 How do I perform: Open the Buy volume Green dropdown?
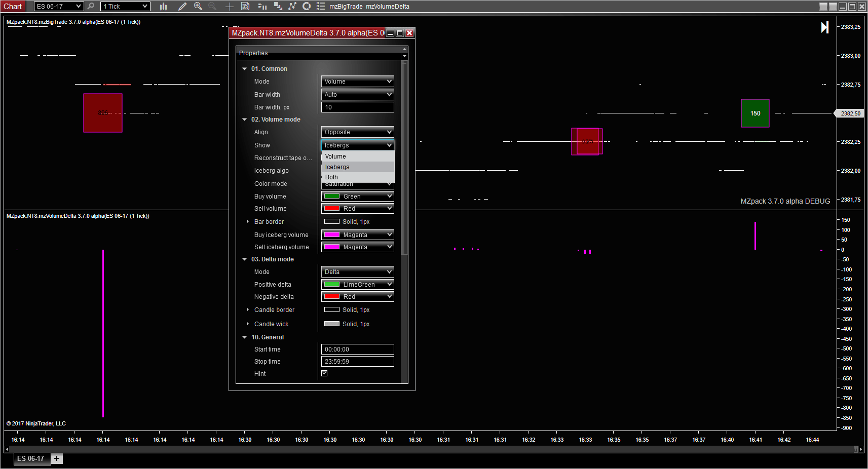tap(358, 197)
